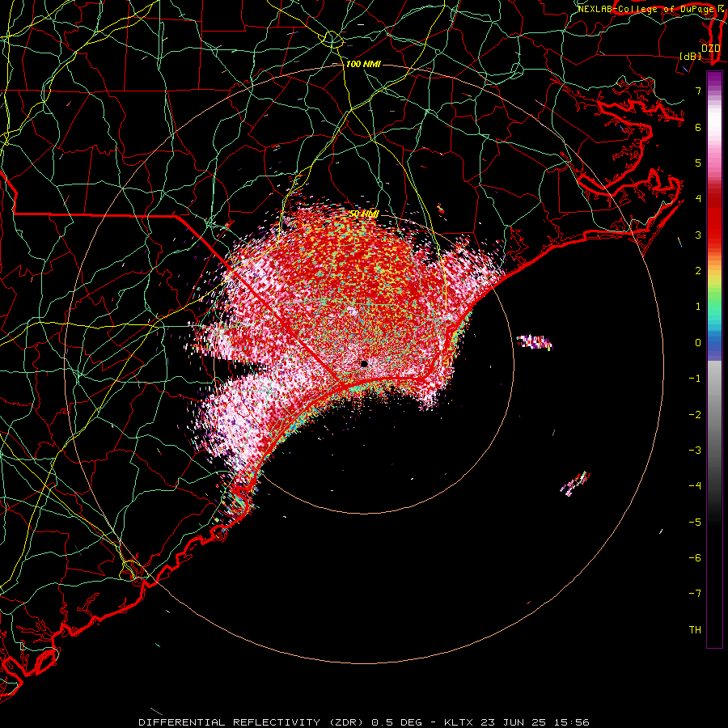The width and height of the screenshot is (728, 728).
Task: Select the -3 value on the color scale
Action: 695,451
